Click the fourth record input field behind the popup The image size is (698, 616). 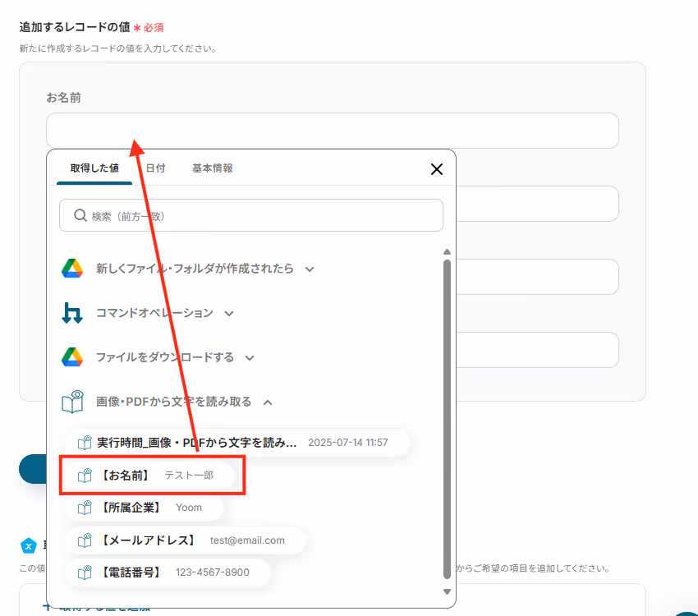click(537, 350)
